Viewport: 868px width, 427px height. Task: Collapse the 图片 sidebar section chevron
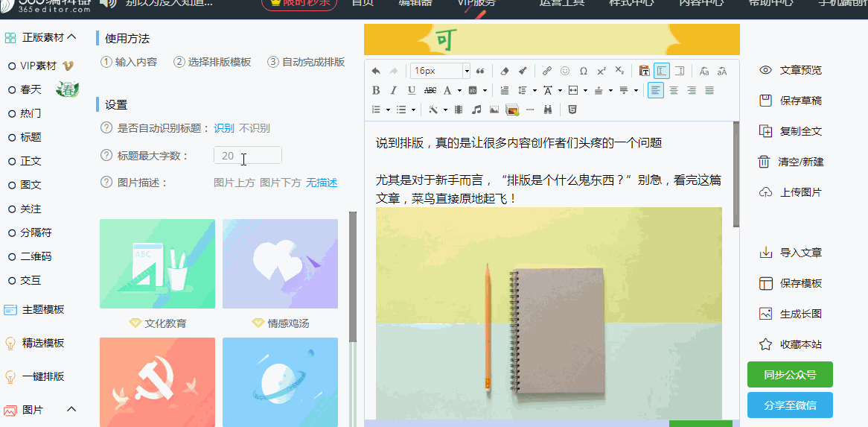click(71, 409)
